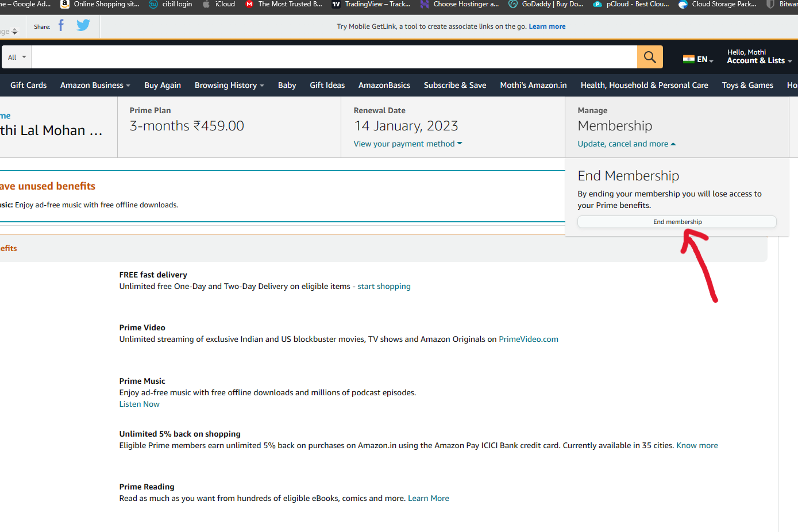Share via Facebook icon
Image resolution: width=798 pixels, height=532 pixels.
tap(61, 25)
